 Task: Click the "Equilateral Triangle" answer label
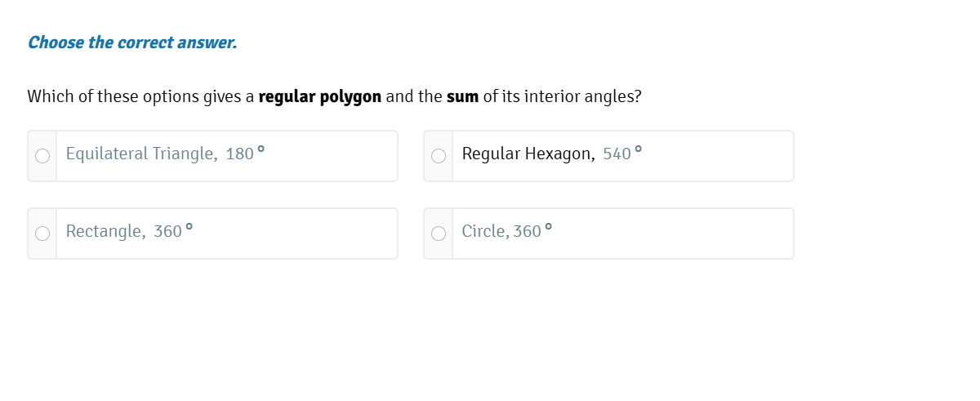141,154
